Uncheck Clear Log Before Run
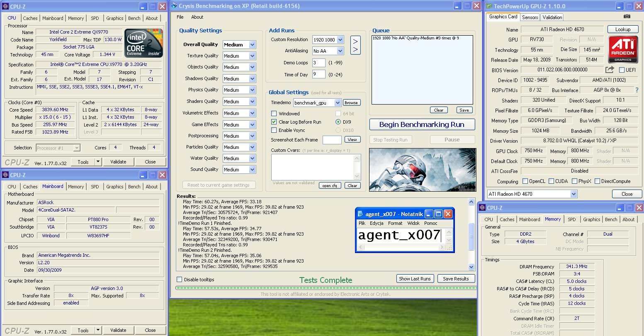 [x=274, y=122]
